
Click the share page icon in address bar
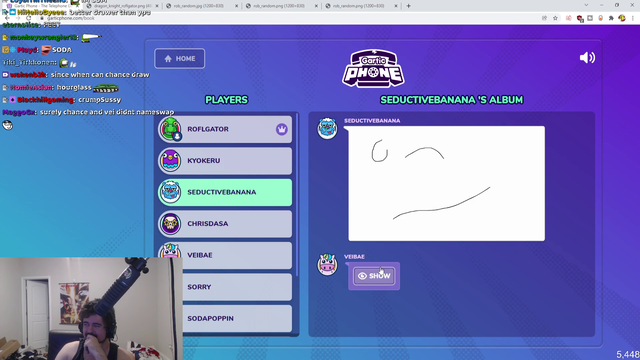pyautogui.click(x=544, y=18)
